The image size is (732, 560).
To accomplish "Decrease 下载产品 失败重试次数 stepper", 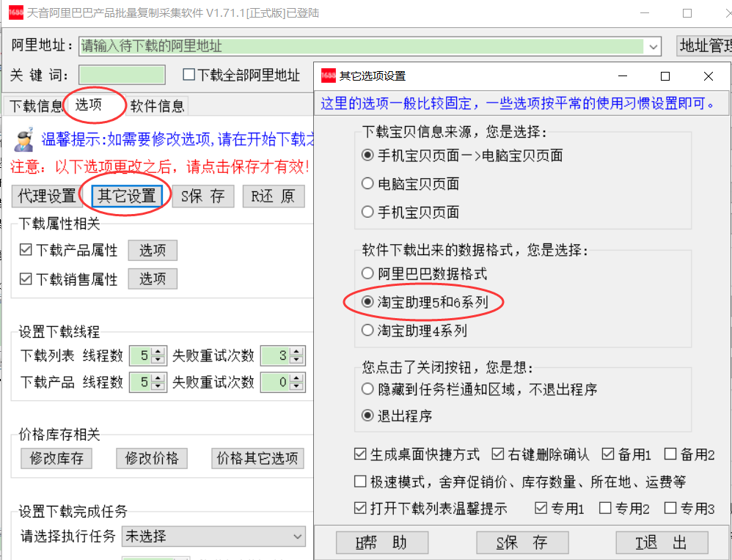I will (x=296, y=386).
